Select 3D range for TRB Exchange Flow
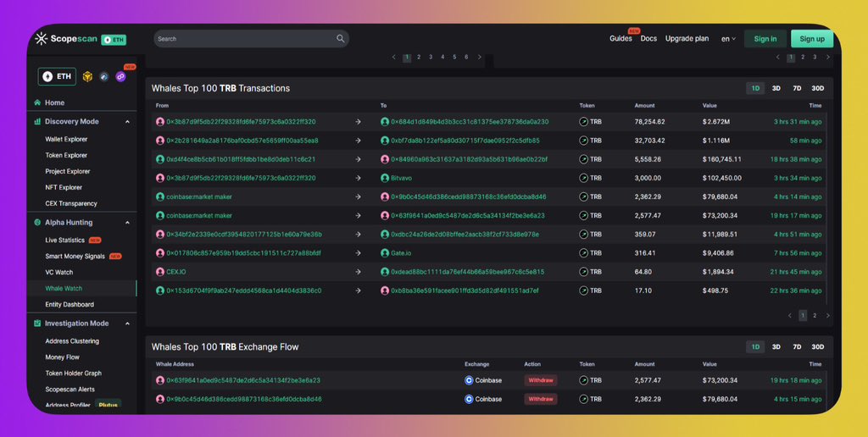This screenshot has width=868, height=437. (776, 347)
